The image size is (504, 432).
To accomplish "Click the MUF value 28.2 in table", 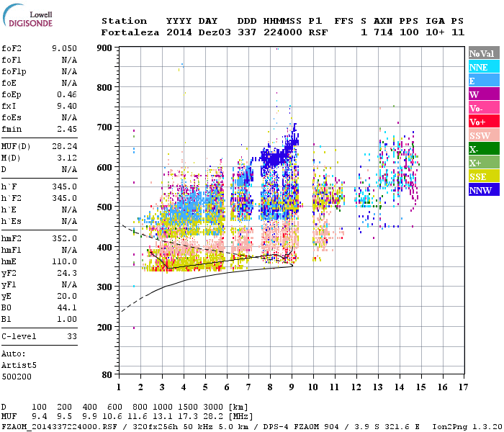I will tap(213, 417).
